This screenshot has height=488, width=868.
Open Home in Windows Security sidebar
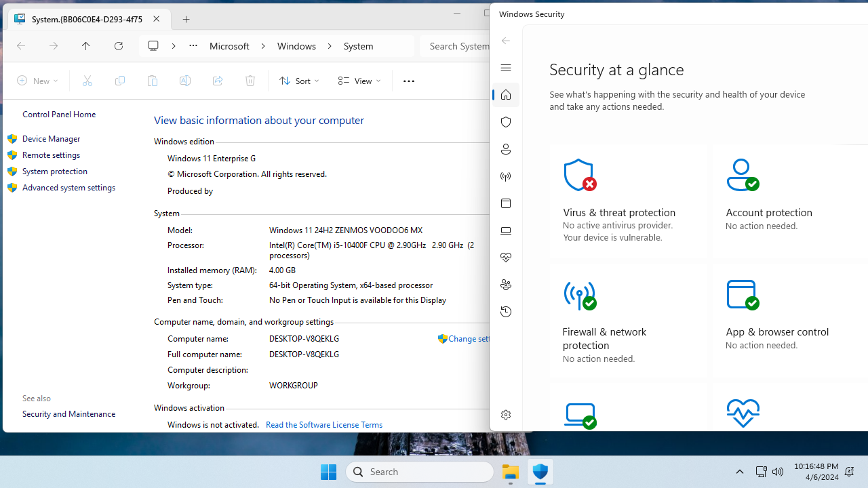[x=506, y=95]
